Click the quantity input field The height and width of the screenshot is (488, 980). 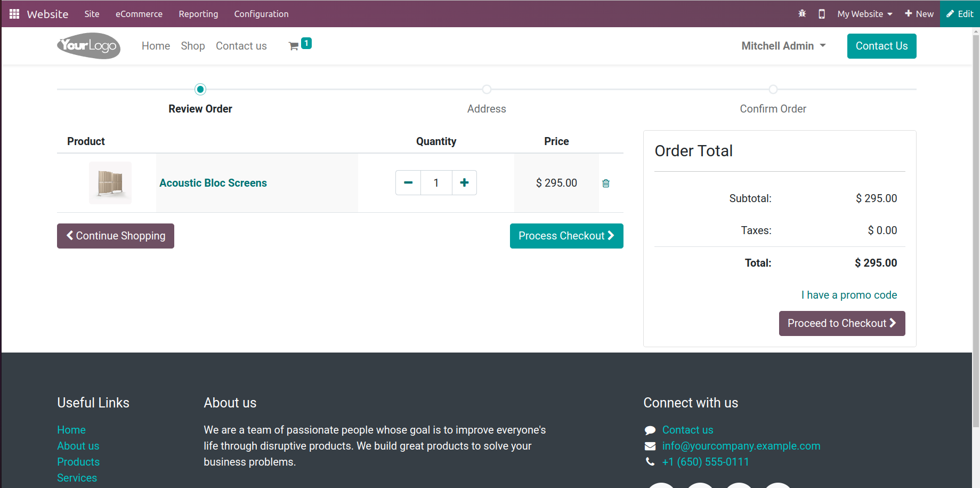(x=436, y=183)
